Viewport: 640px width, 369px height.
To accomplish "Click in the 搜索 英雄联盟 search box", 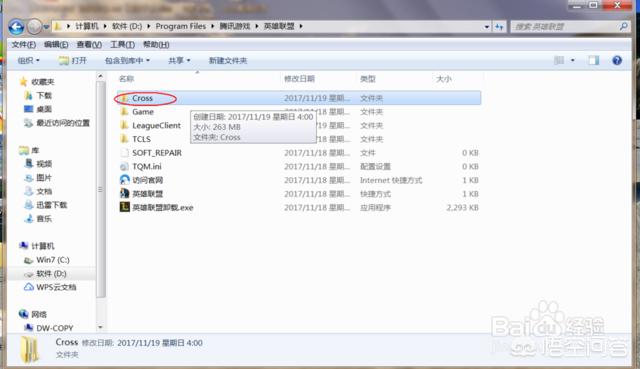I will 565,27.
